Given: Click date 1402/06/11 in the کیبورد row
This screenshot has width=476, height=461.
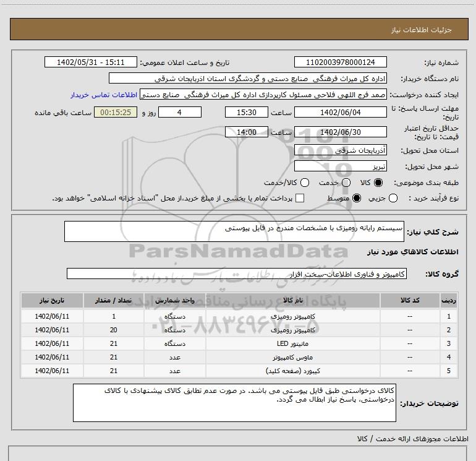Looking at the screenshot, I should pos(52,371).
